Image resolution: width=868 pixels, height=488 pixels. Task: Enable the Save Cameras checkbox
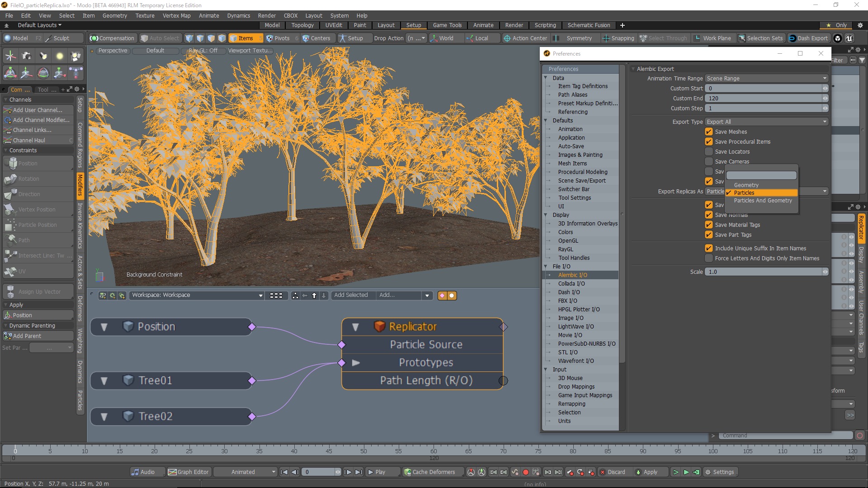coord(708,161)
